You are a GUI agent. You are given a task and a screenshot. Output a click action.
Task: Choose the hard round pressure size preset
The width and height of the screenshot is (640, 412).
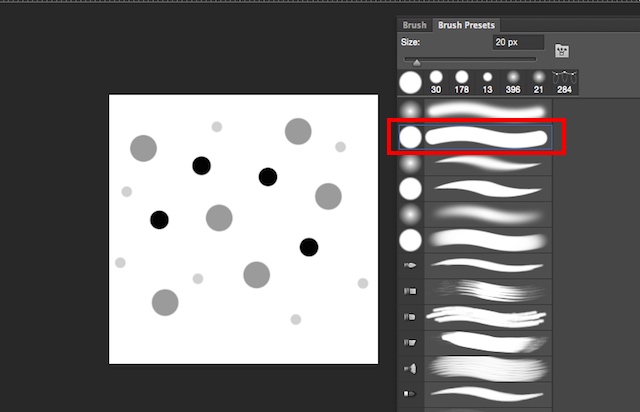[x=476, y=189]
